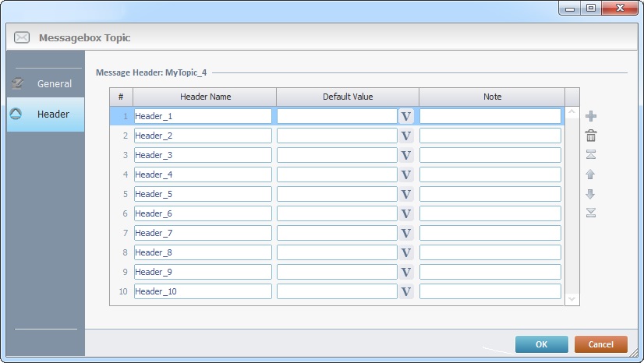Click the move to top icon
Screen dimensions: 644x363
coord(591,155)
